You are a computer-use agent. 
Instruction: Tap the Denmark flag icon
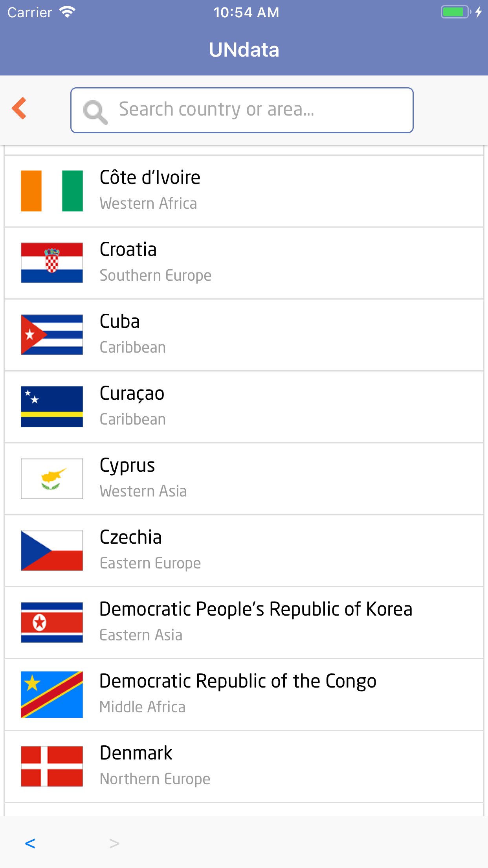coord(52,766)
